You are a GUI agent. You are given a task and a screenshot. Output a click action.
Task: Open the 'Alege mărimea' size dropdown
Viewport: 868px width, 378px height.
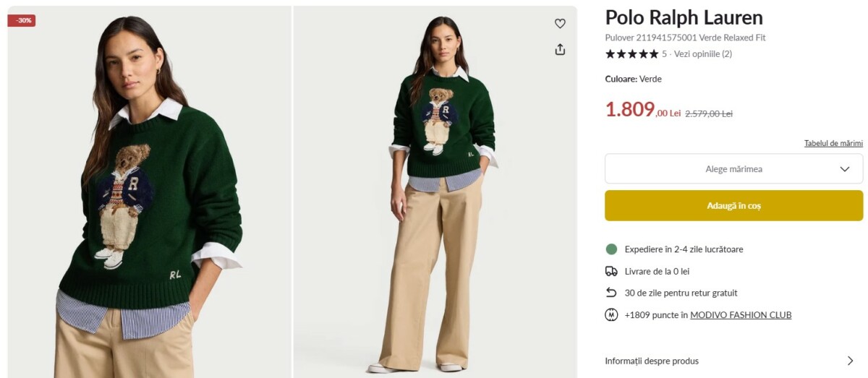coord(733,169)
